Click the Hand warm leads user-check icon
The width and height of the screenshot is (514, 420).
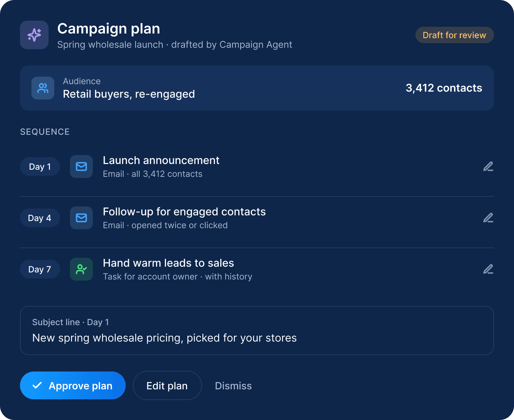tap(81, 269)
